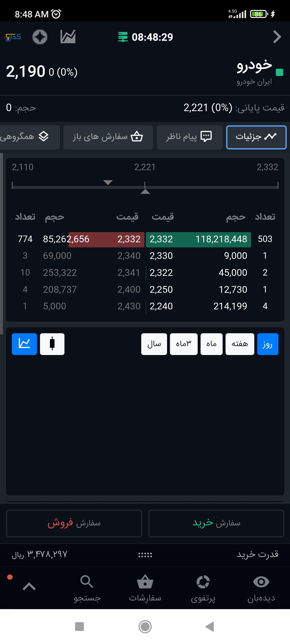Tap the broker logo icon in the header
The width and height of the screenshot is (290, 644).
click(13, 37)
